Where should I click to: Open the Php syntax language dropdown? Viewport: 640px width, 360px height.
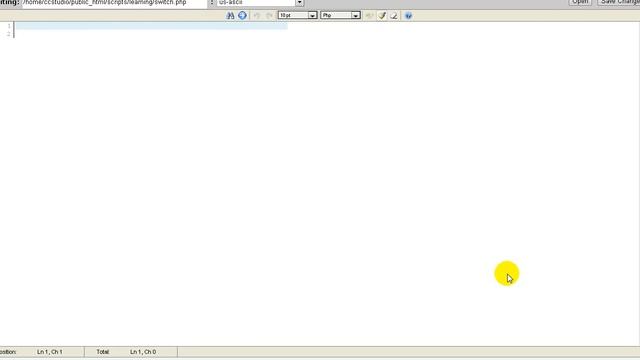[340, 16]
